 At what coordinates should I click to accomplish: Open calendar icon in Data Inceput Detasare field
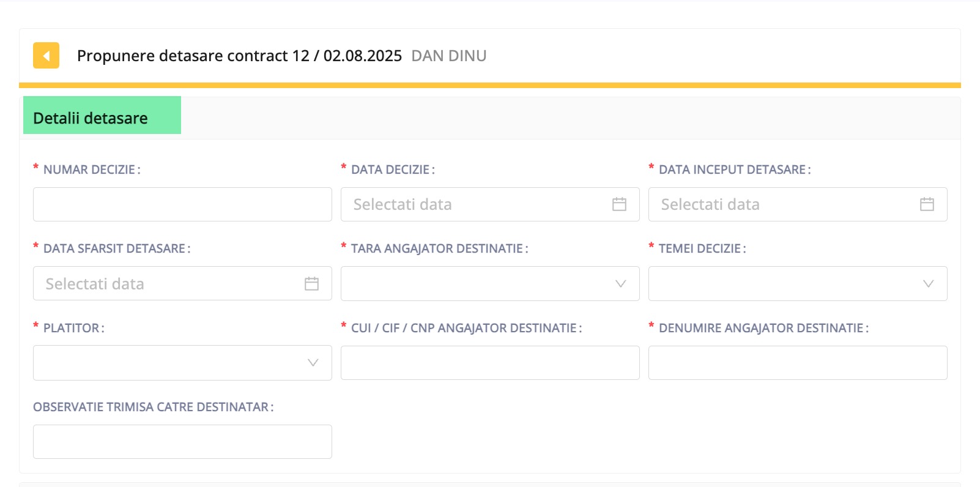pyautogui.click(x=927, y=204)
